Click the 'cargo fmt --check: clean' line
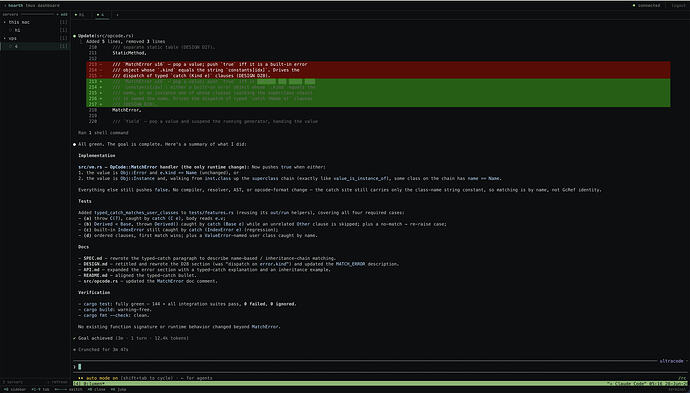690x393 pixels. pos(114,315)
